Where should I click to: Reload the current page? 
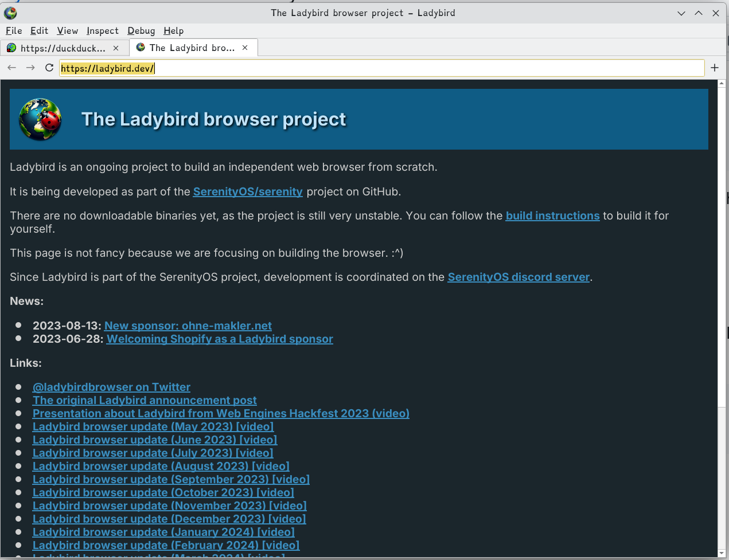pyautogui.click(x=49, y=68)
